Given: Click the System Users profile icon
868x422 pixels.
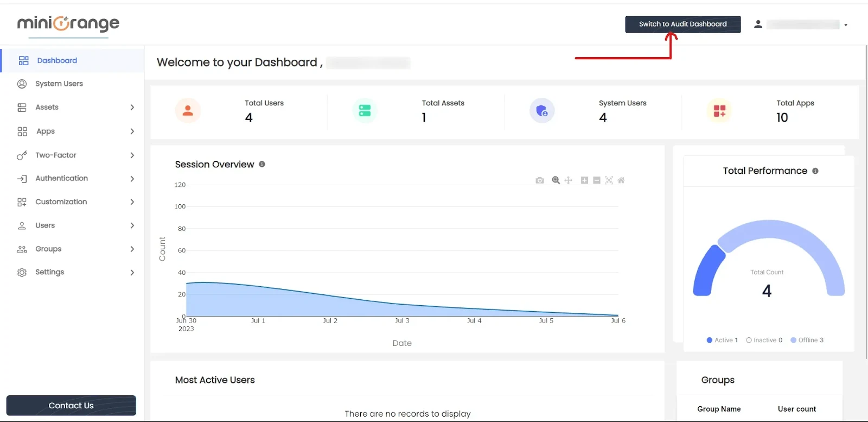Looking at the screenshot, I should [22, 84].
